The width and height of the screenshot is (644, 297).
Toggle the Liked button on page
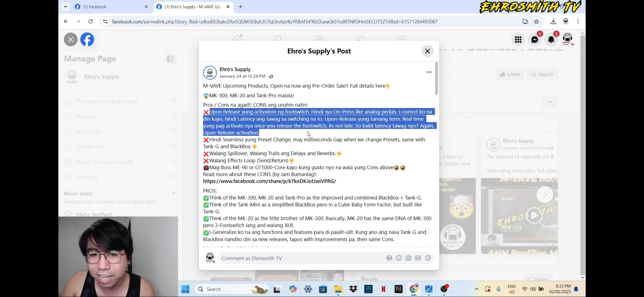(x=509, y=74)
